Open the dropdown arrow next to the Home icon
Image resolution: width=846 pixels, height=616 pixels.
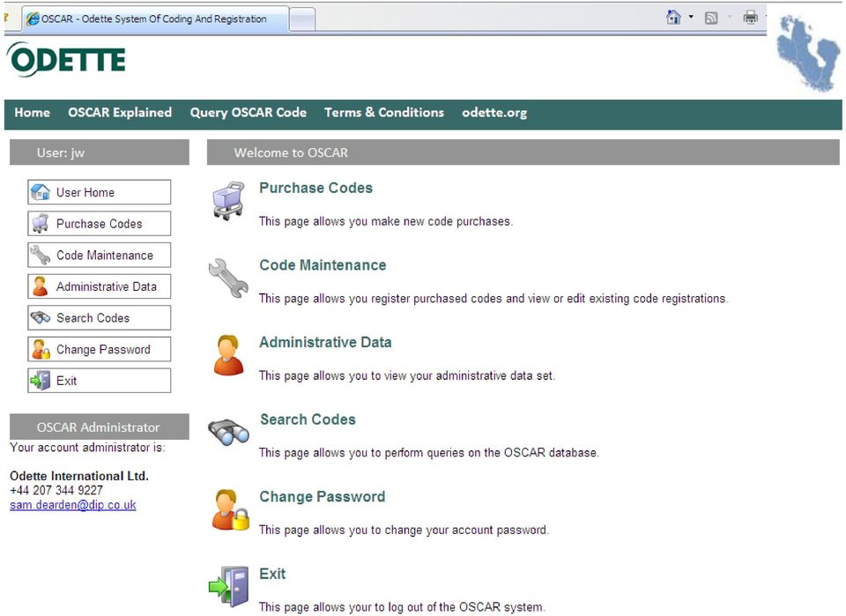pos(691,18)
